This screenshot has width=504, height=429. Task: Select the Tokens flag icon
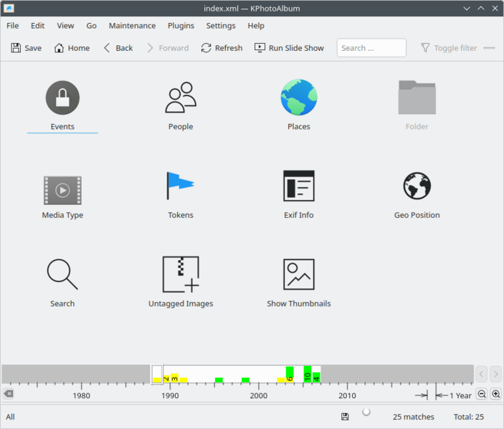pos(180,186)
